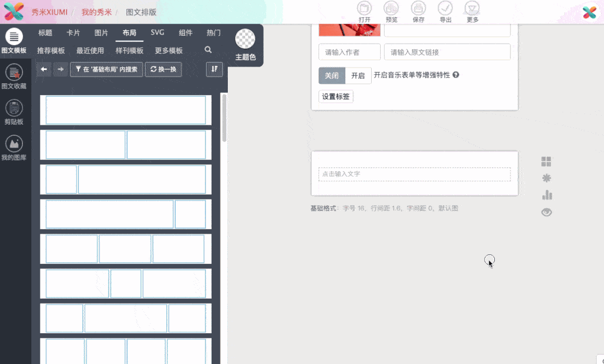Open the sort order button
Screen dimensions: 604x364
214,69
